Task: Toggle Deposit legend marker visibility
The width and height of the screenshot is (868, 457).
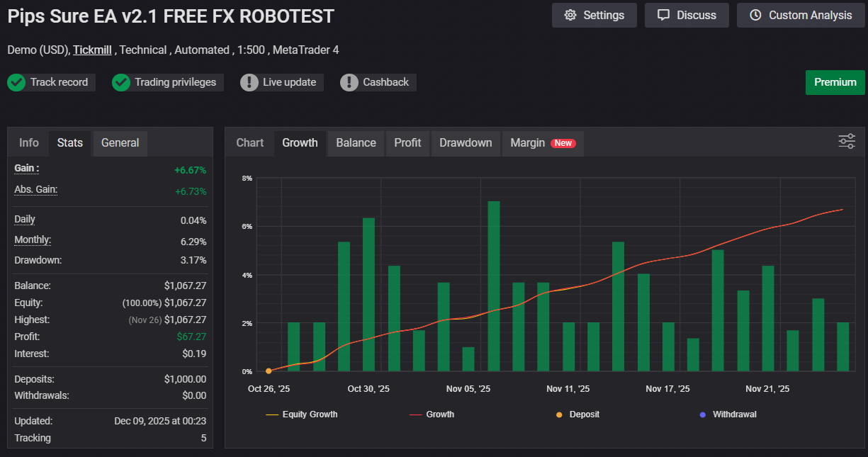Action: 577,414
